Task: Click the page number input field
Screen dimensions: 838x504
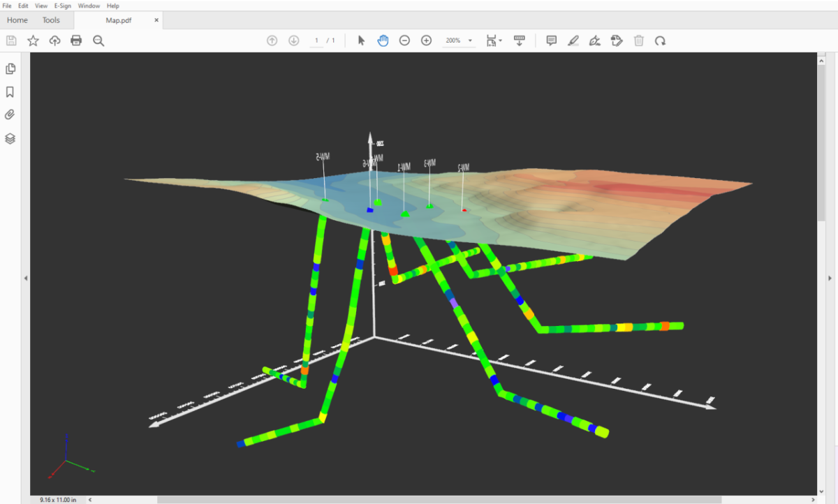Action: pos(317,40)
